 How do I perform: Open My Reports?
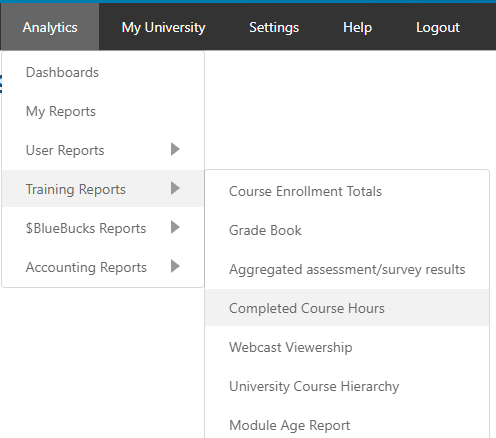point(103,111)
